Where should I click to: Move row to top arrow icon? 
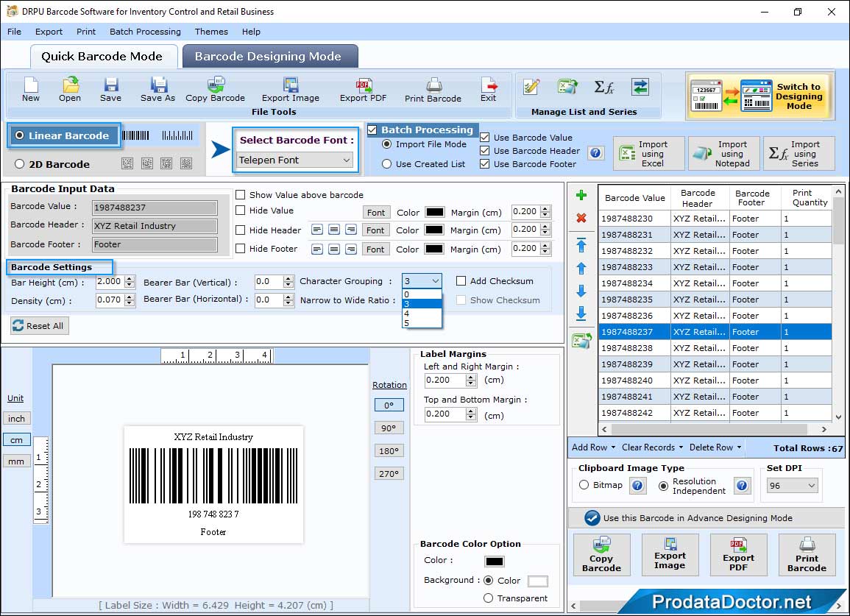pos(581,245)
